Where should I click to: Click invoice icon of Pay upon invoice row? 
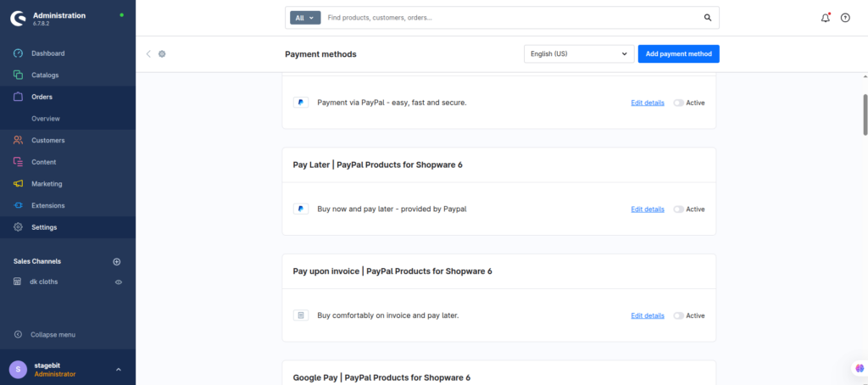point(301,315)
